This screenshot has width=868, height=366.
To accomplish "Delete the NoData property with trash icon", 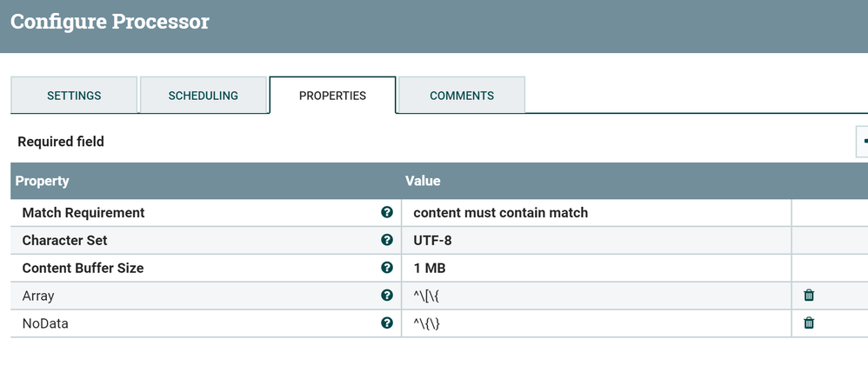I will [x=809, y=323].
